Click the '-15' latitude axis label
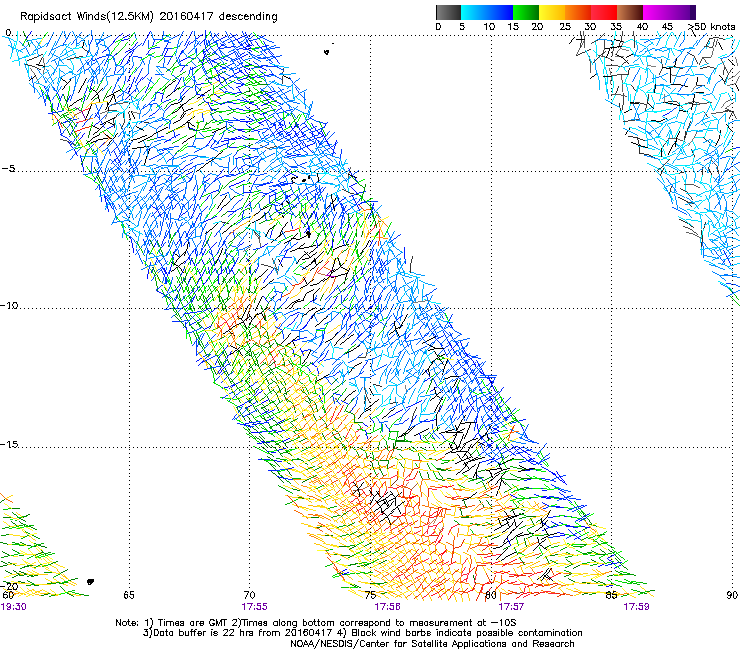This screenshot has width=740, height=650. (9, 444)
